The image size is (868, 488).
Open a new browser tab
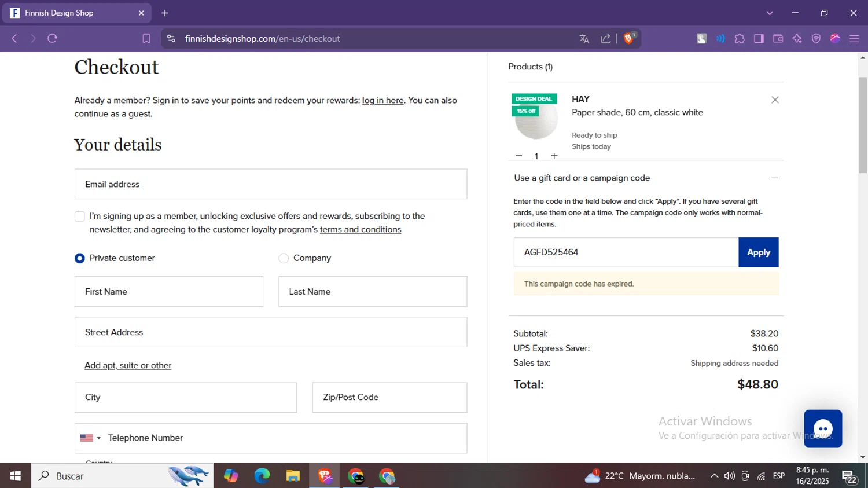tap(165, 13)
